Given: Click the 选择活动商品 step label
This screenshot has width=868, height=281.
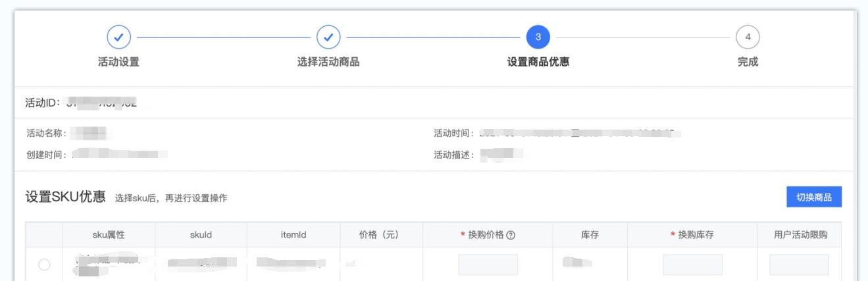Looking at the screenshot, I should [328, 63].
